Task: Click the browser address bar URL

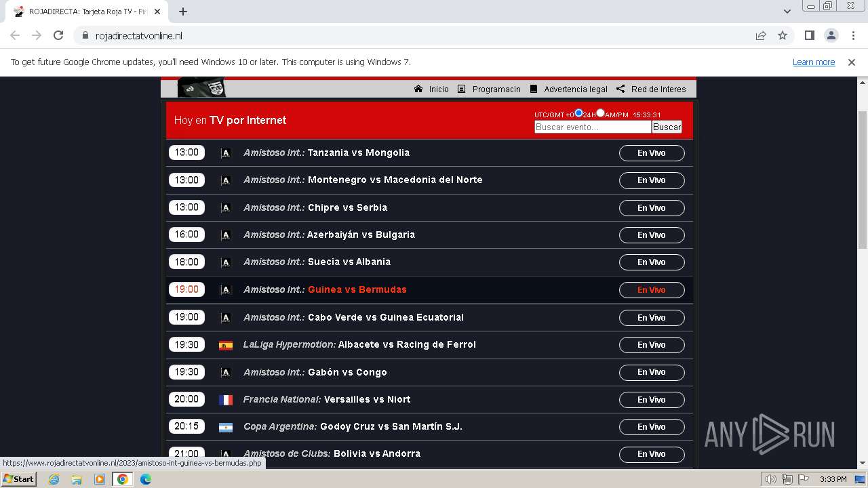Action: [x=139, y=35]
